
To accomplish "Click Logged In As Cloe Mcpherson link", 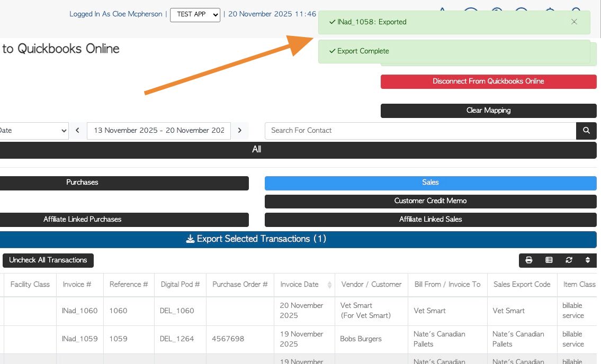I will click(116, 14).
